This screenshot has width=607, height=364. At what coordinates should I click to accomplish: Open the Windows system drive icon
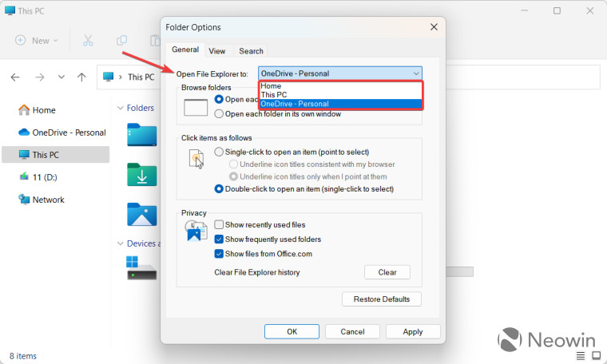coord(141,267)
